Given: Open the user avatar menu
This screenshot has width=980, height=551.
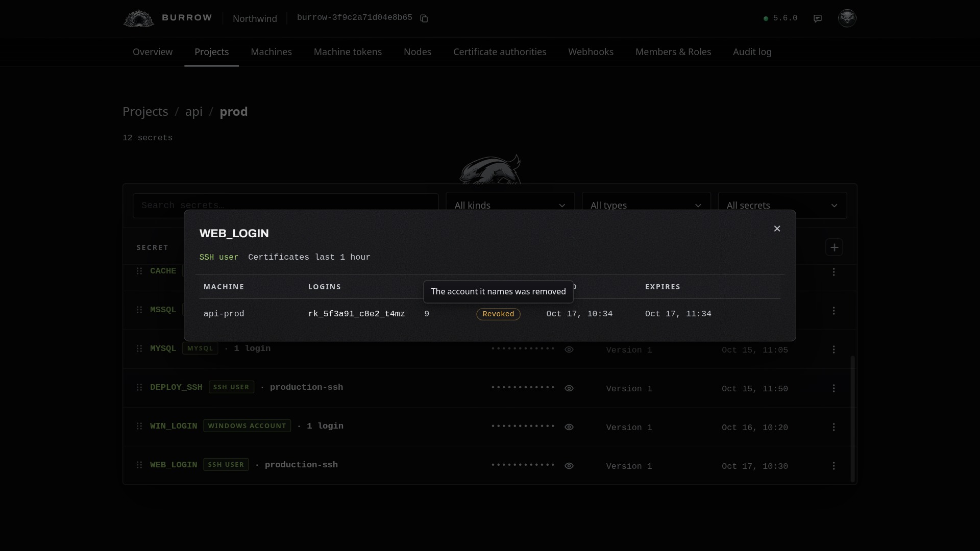Looking at the screenshot, I should tap(847, 18).
